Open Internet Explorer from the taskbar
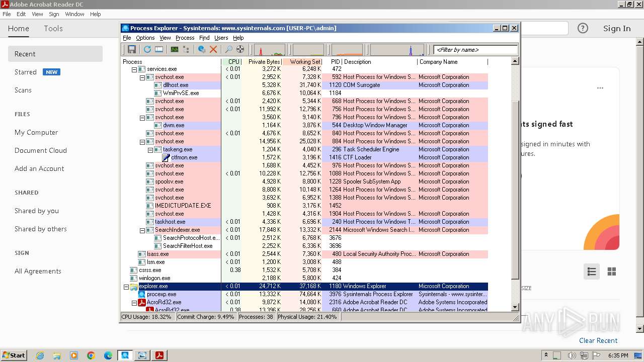Viewport: 644px width, 362px height. [x=40, y=355]
